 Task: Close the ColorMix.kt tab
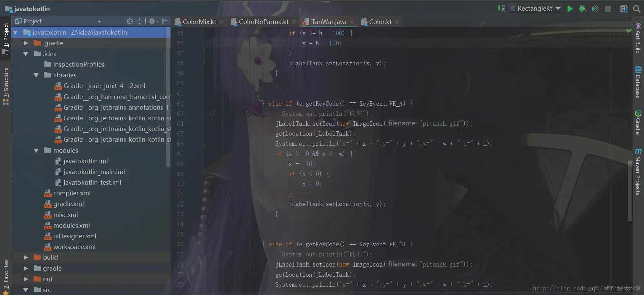(221, 22)
